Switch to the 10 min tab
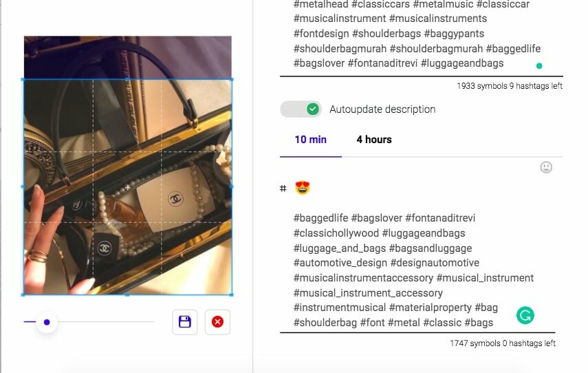Screen dimensions: 588x373 (x=310, y=140)
